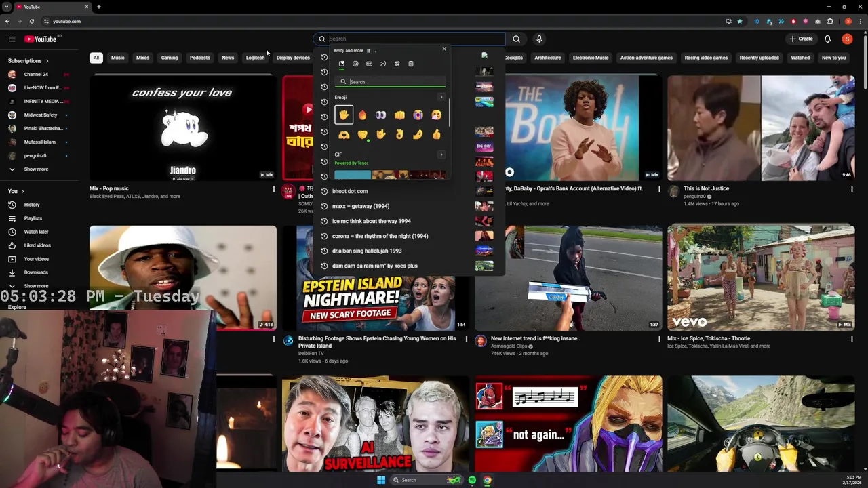This screenshot has width=868, height=488.
Task: Open options for This is Not Justice video
Action: click(852, 189)
